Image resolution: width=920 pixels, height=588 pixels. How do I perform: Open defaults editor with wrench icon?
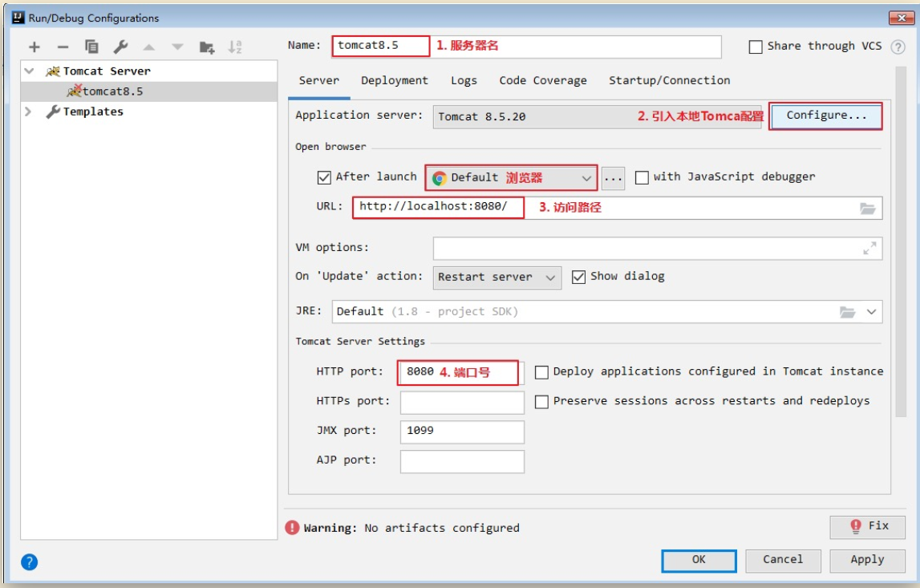(x=120, y=47)
